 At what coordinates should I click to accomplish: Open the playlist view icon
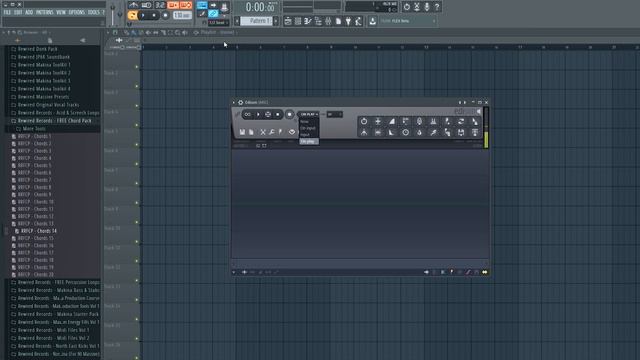[288, 21]
